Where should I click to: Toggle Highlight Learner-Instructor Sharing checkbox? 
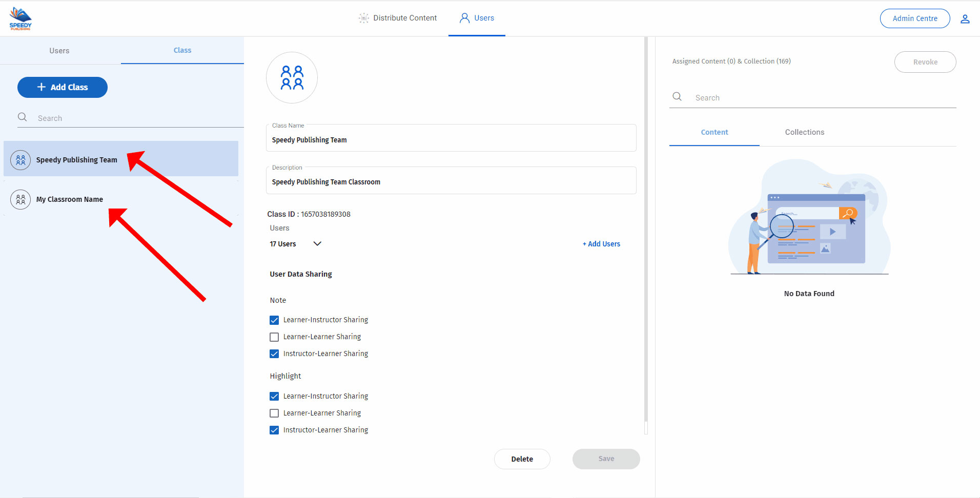[274, 397]
